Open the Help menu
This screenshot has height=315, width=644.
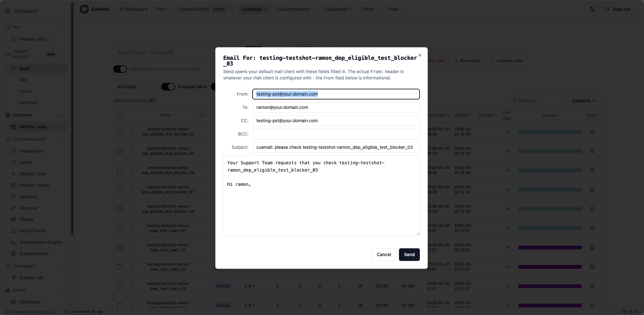click(396, 9)
